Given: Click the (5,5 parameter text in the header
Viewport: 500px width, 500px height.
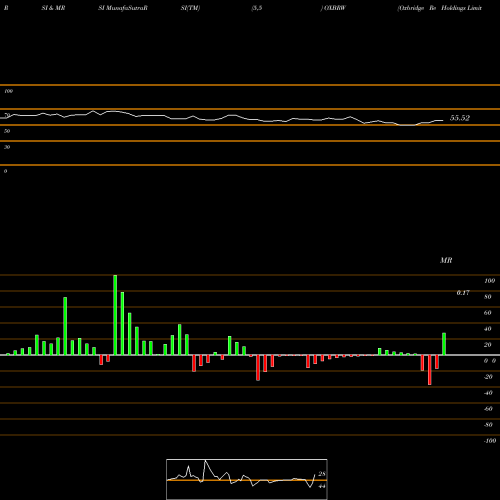Looking at the screenshot, I should 257,8.
